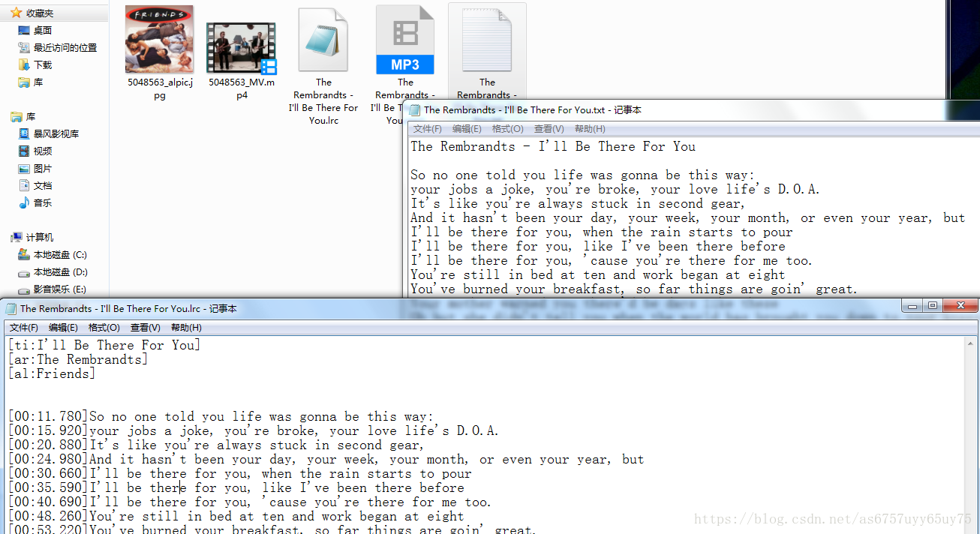Close the lrc Notepad window

959,305
